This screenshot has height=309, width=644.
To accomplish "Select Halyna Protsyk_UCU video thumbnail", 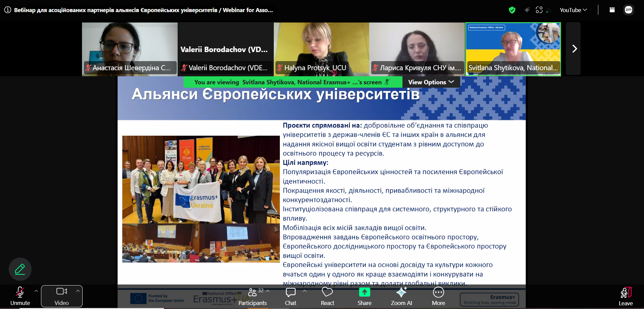I will click(321, 49).
